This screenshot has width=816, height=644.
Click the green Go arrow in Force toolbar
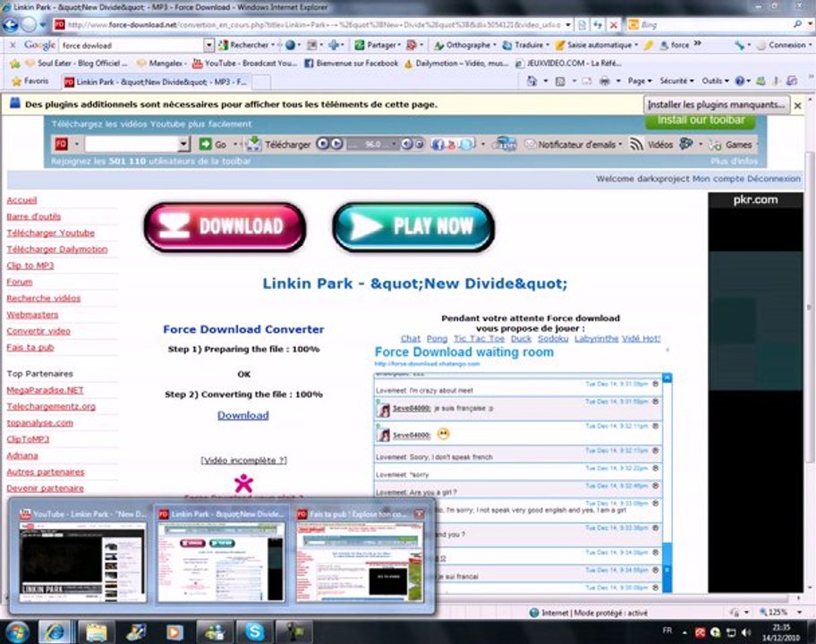(x=206, y=144)
